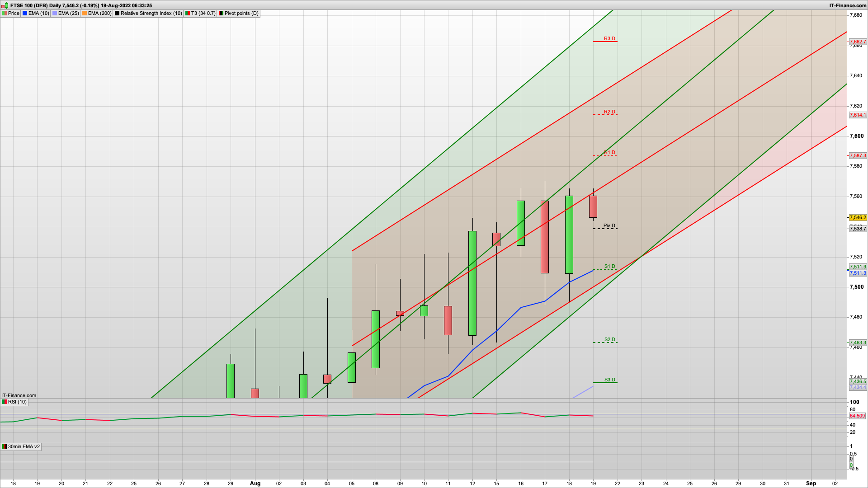Viewport: 868px width, 488px height.
Task: Click the RSI (10) panel label
Action: coord(14,402)
